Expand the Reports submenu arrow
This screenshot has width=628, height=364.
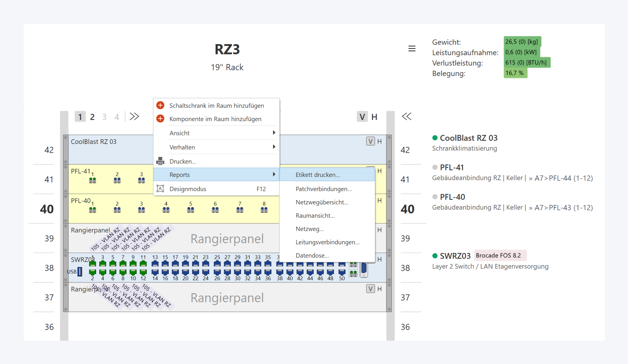(274, 175)
